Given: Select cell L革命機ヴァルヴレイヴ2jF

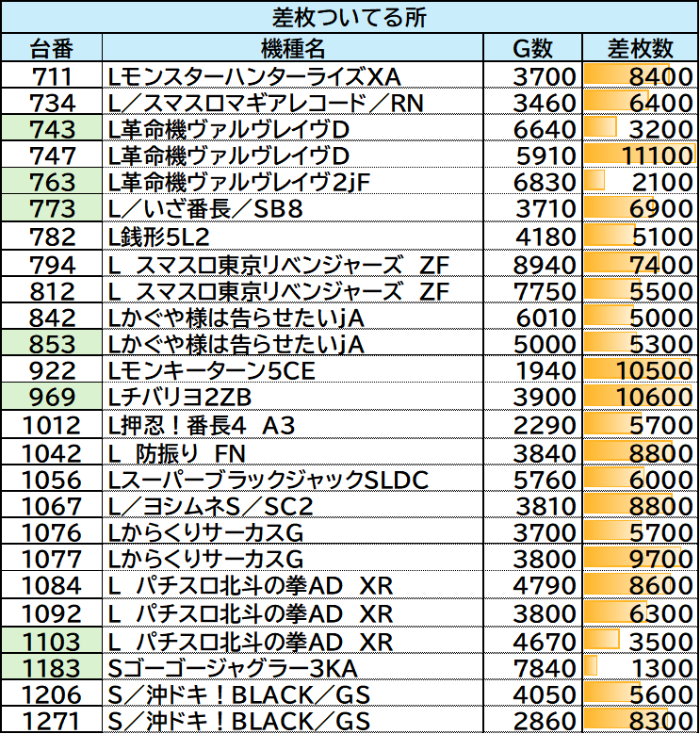Looking at the screenshot, I should coord(292,181).
